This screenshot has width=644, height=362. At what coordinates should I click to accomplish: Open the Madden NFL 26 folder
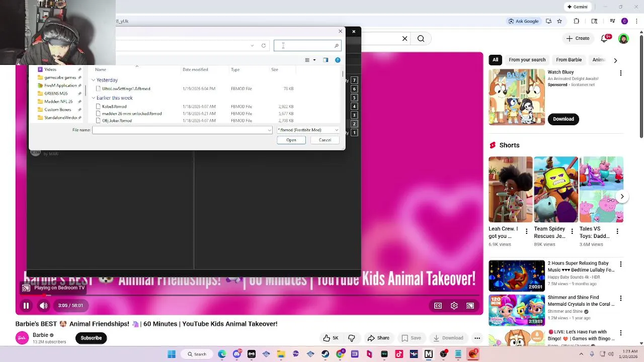[58, 102]
